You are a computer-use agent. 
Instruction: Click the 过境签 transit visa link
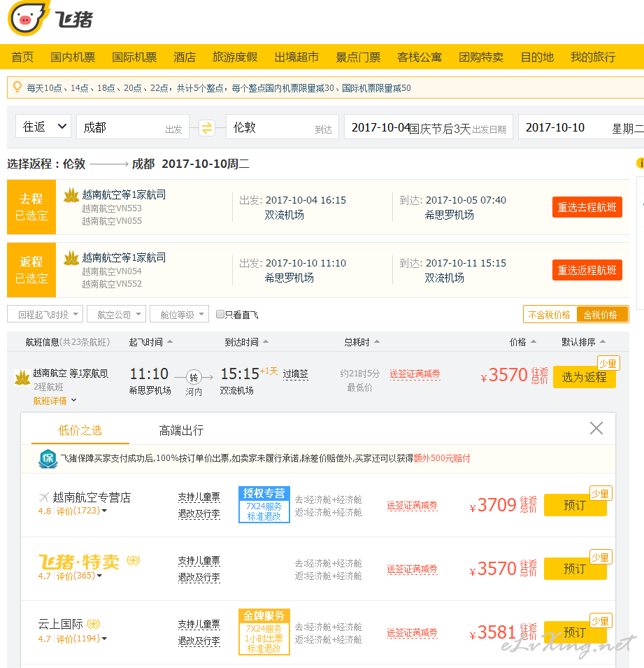click(x=295, y=374)
